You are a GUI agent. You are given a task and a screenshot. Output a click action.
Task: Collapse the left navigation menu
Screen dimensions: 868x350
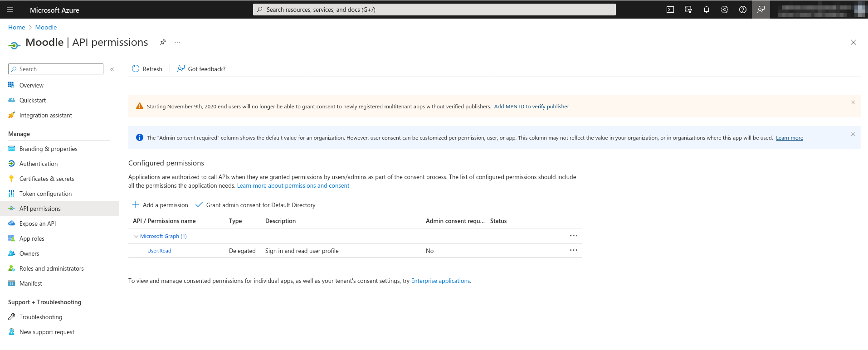tap(112, 69)
